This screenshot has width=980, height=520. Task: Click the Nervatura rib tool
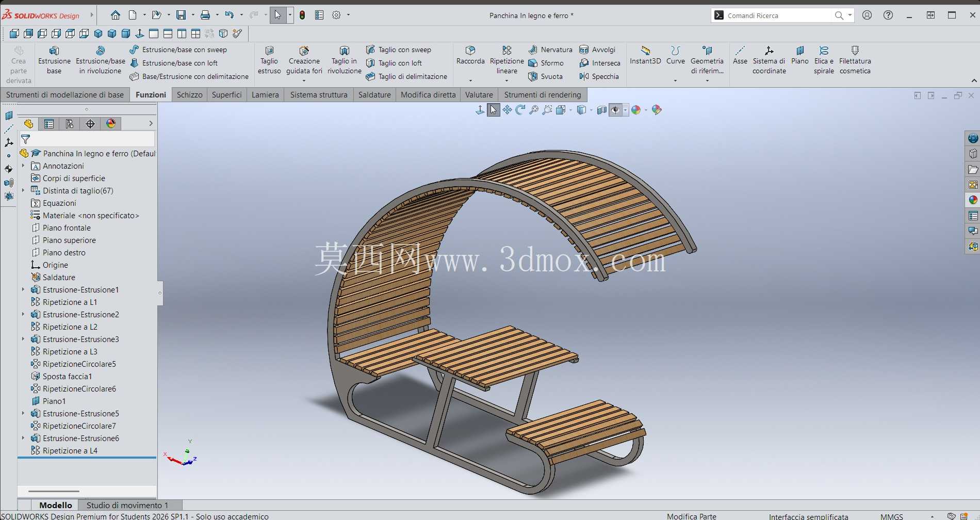pyautogui.click(x=550, y=50)
